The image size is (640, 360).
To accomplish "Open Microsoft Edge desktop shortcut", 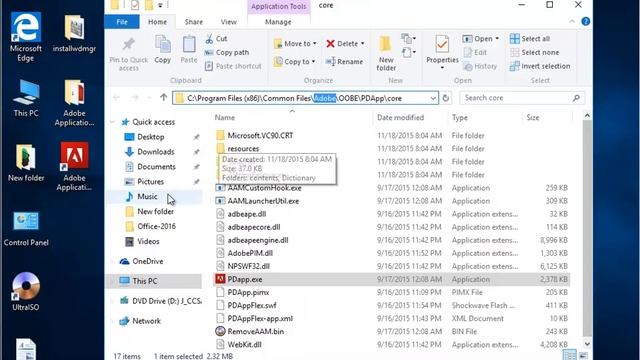I will (x=26, y=37).
